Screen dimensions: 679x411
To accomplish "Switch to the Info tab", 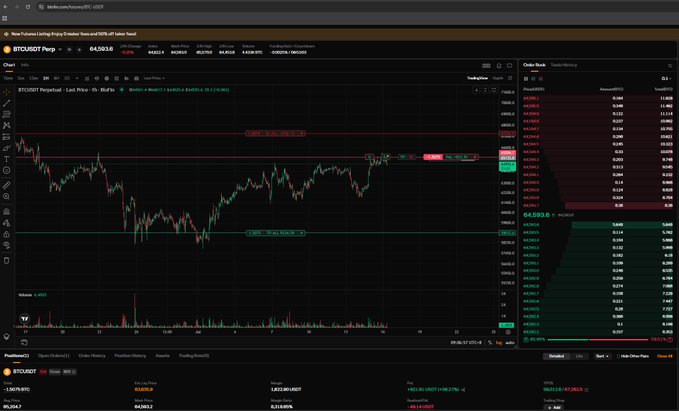I will coord(25,65).
